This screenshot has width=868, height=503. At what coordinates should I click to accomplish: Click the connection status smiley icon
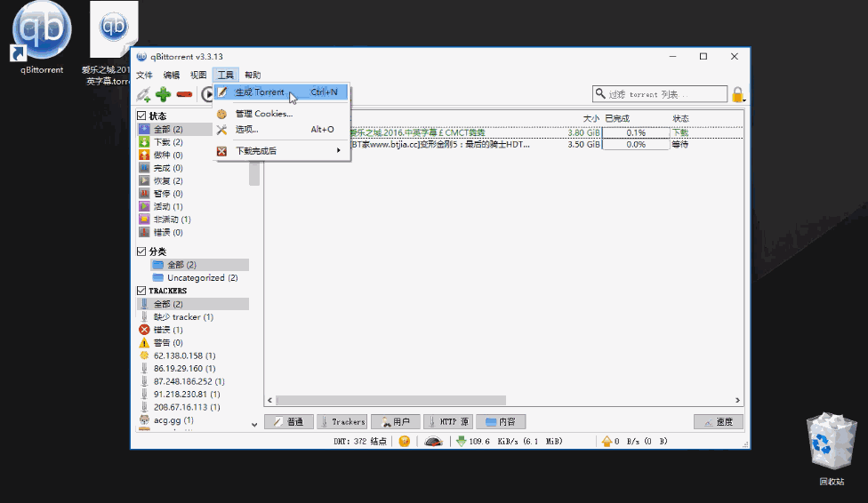click(x=404, y=441)
